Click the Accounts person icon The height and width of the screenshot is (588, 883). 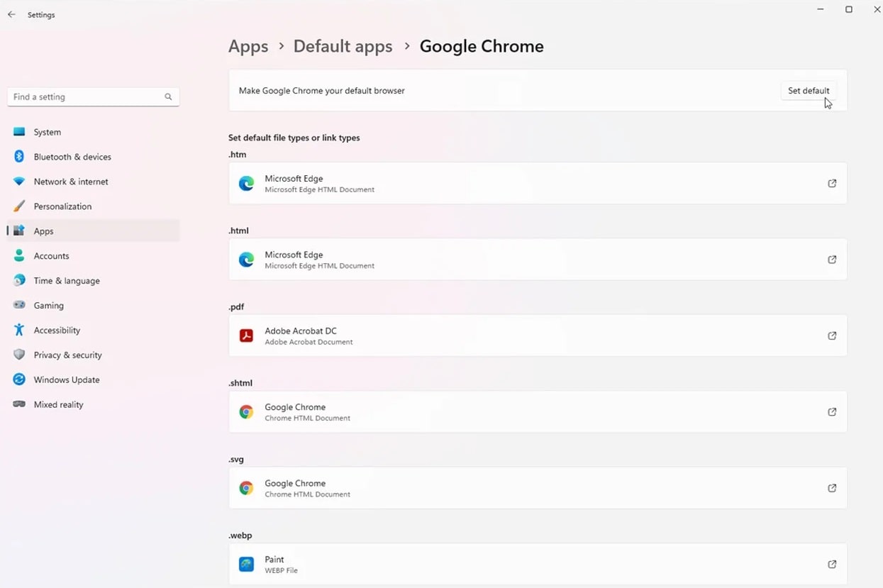pos(19,256)
